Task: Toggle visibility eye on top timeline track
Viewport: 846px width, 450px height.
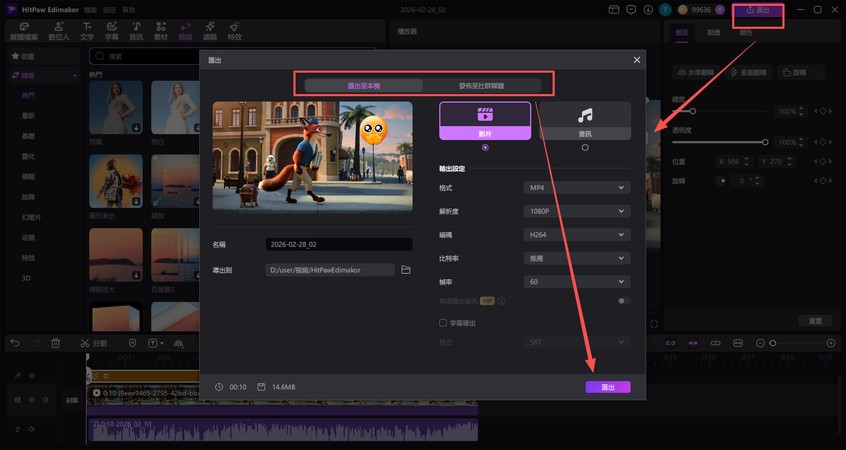Action: 32,376
